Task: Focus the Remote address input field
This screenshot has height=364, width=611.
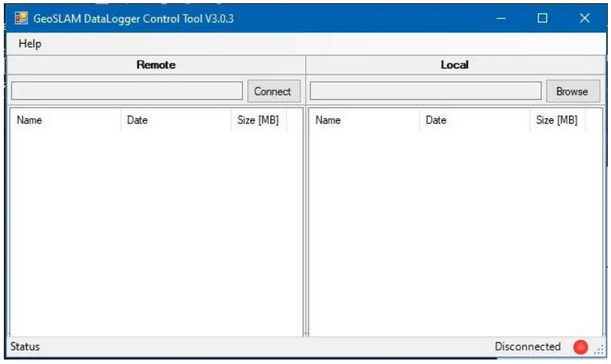Action: [x=127, y=91]
